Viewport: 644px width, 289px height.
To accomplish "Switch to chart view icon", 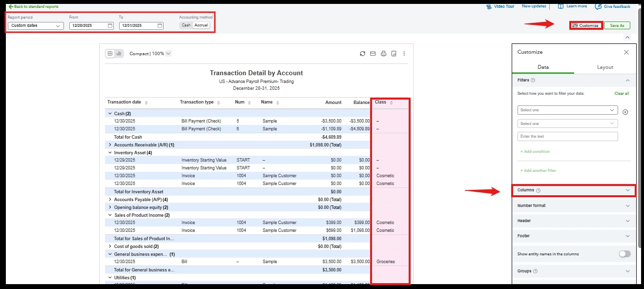I will click(119, 54).
